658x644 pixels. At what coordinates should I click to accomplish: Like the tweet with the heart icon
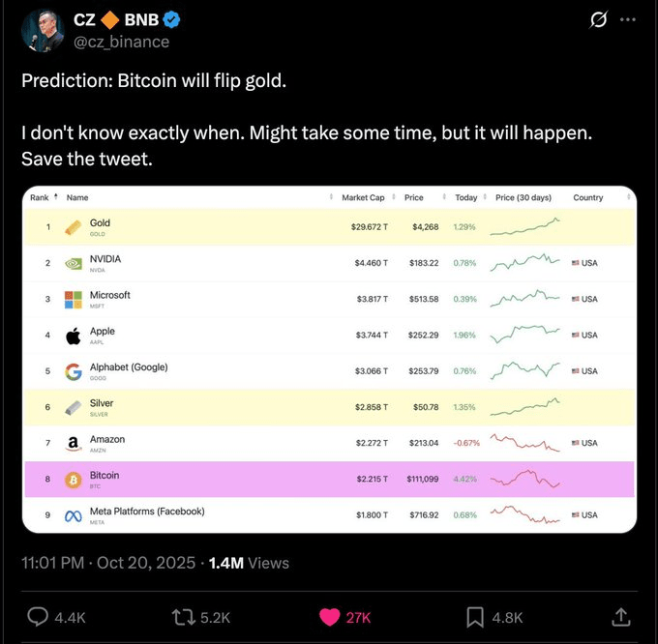coord(330,617)
